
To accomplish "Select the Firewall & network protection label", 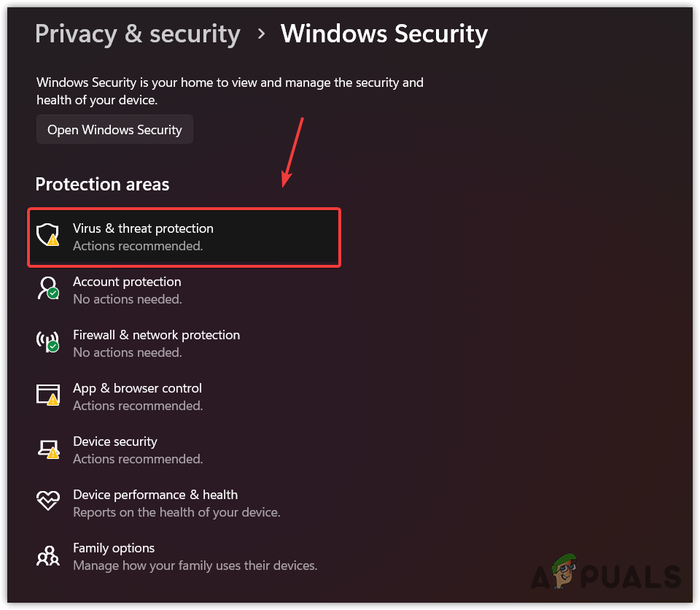I will point(156,335).
